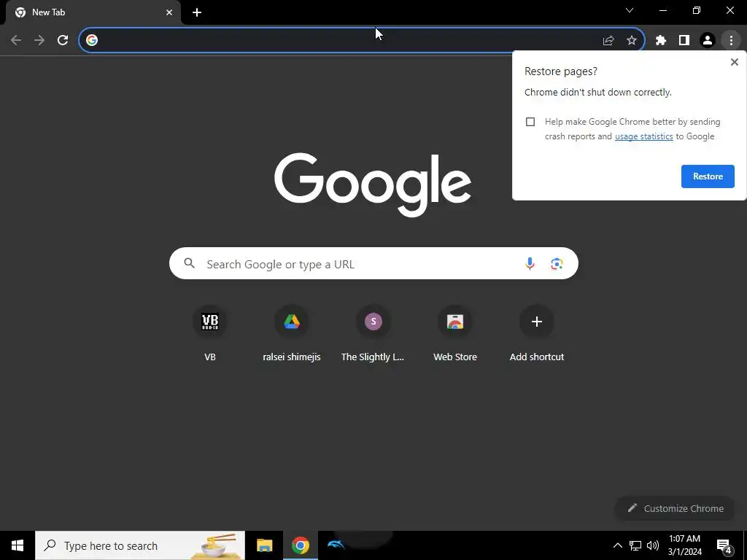Open the VB shortcut

[210, 333]
